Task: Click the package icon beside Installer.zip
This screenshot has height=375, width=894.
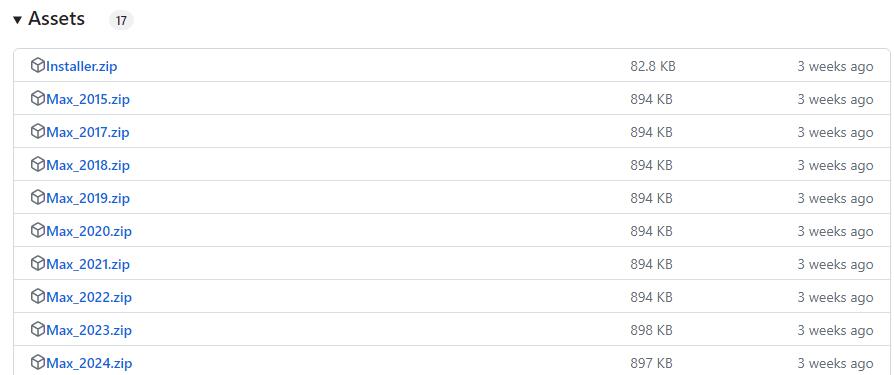Action: [38, 66]
